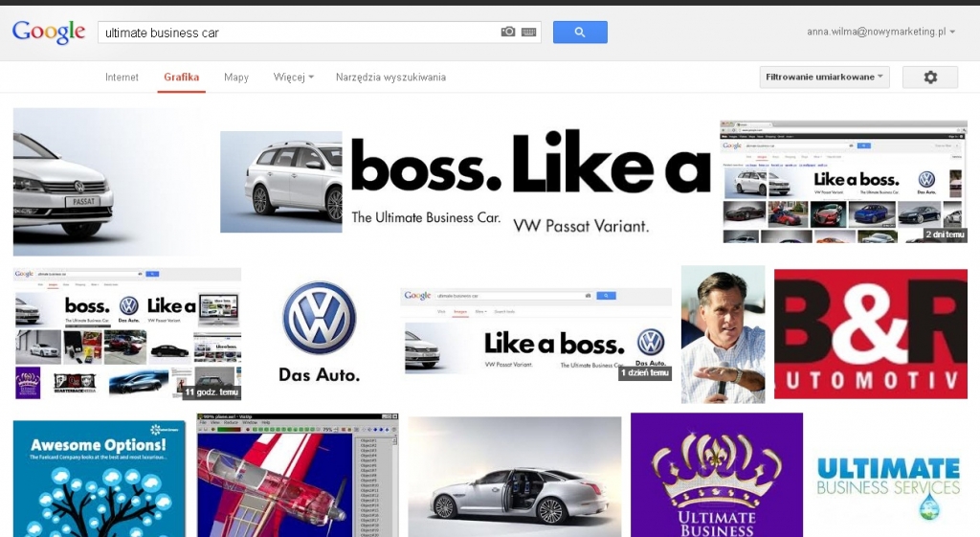Click the blue magnifier search button

tap(580, 33)
